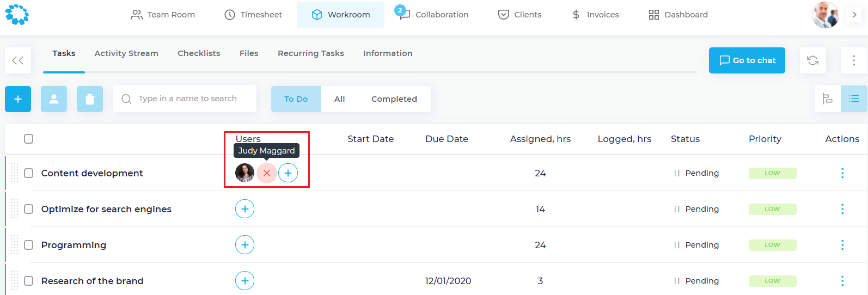Go to Timesheet in top navigation
This screenshot has height=295, width=868.
(x=253, y=15)
